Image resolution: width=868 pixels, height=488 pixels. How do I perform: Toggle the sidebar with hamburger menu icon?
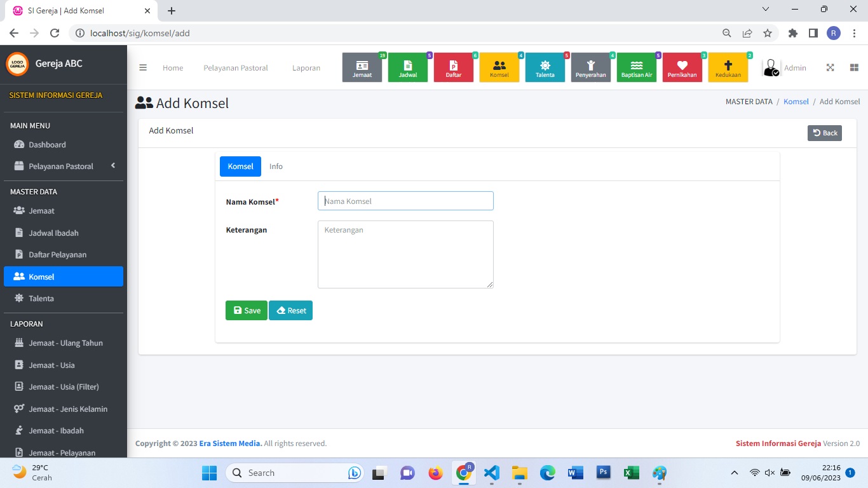coord(143,68)
